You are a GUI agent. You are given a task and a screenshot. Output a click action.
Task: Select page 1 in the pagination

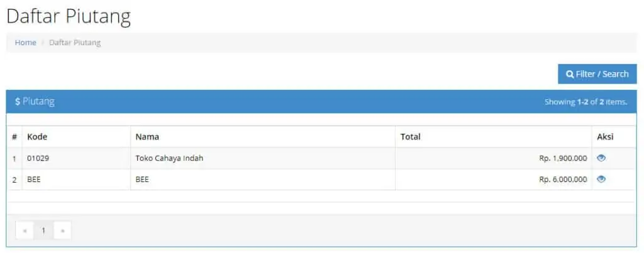[x=43, y=230]
